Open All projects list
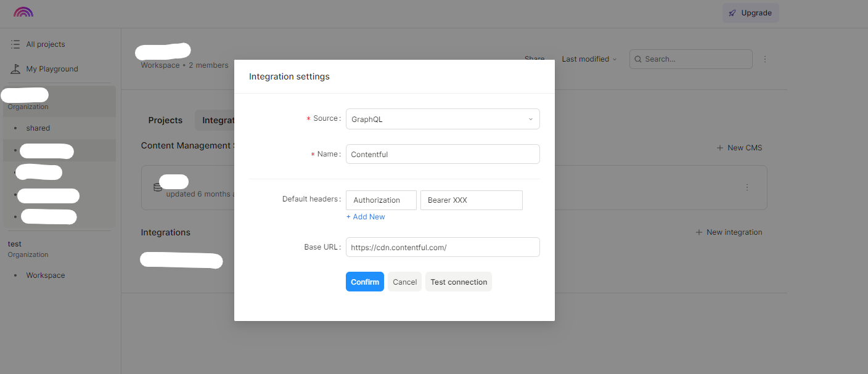The image size is (868, 374). pyautogui.click(x=45, y=44)
